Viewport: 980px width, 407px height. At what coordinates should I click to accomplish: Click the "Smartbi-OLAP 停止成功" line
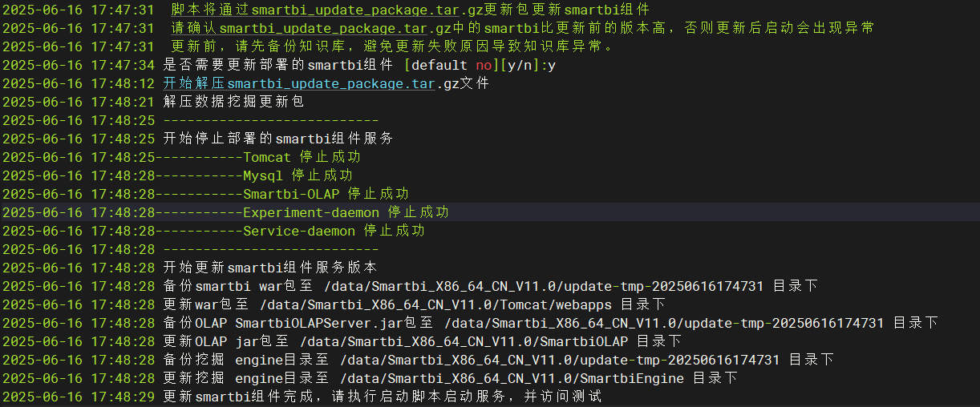pos(326,194)
